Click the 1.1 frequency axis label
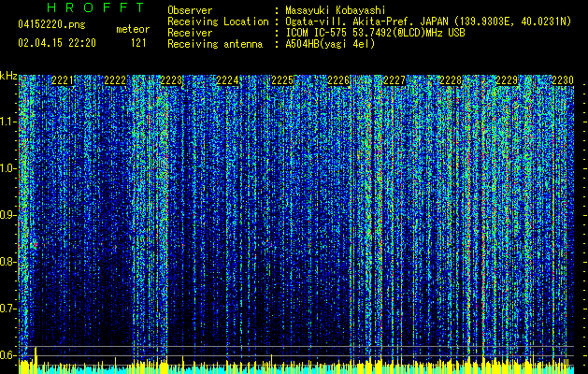This screenshot has height=374, width=588. (8, 122)
